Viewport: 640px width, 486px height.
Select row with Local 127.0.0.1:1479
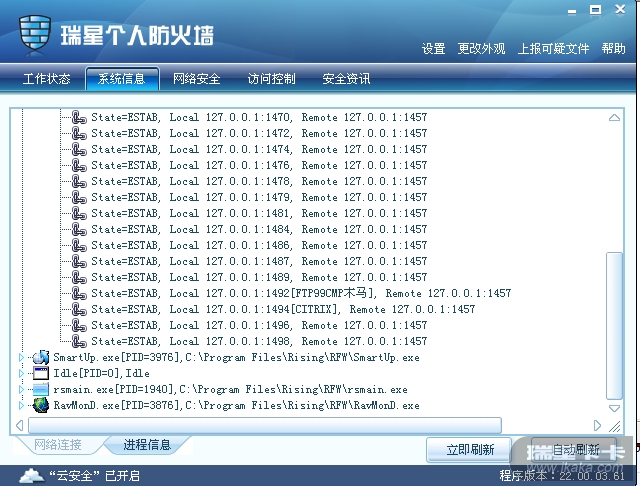point(259,198)
